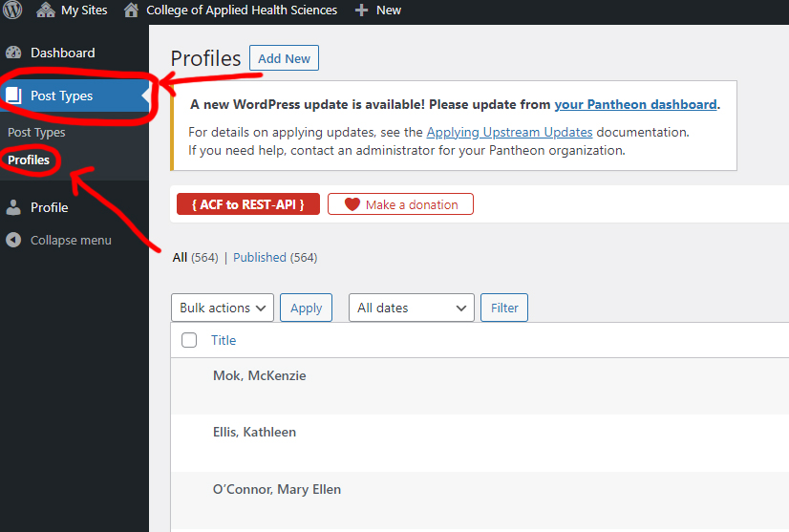Open the All dates dropdown
Screen dimensions: 789x532
(x=412, y=308)
